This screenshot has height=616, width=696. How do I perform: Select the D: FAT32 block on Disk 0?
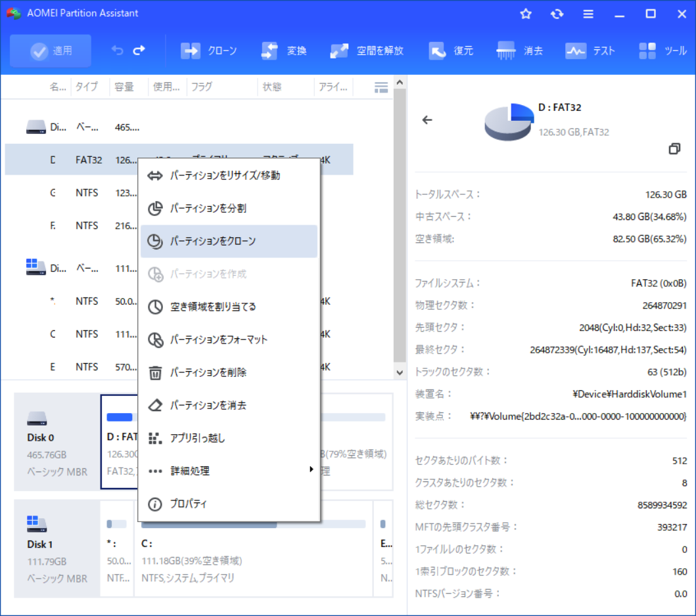point(120,442)
